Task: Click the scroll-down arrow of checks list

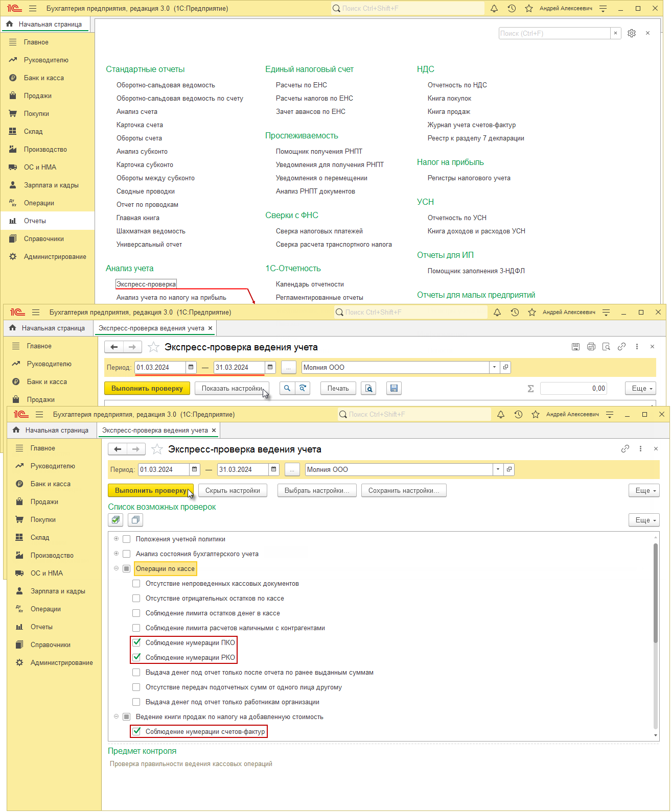Action: pos(656,735)
